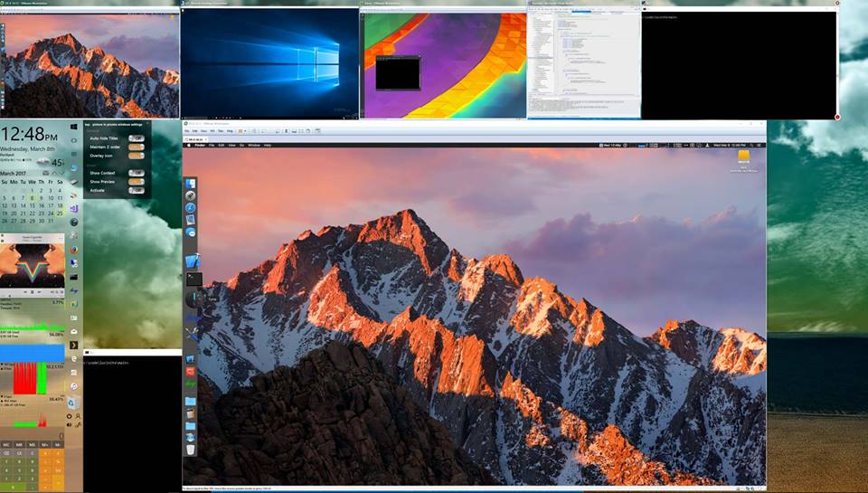Turn off the Show Preview switch
The image size is (868, 493).
coord(136,182)
